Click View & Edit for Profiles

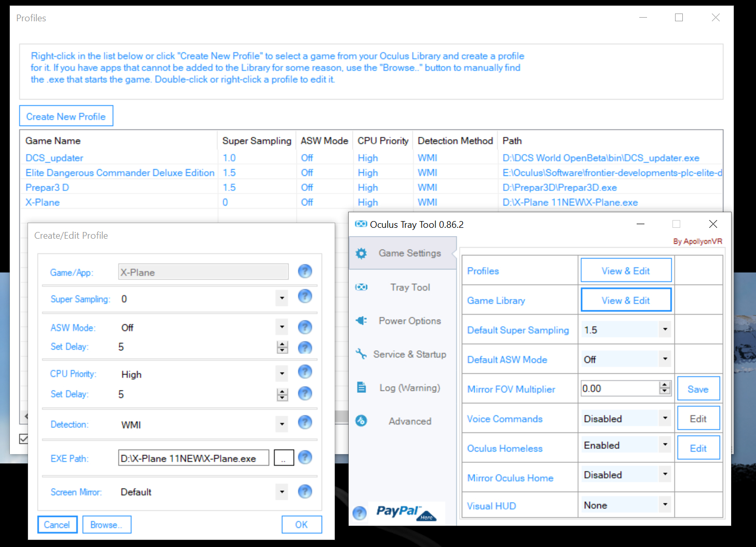(x=626, y=270)
